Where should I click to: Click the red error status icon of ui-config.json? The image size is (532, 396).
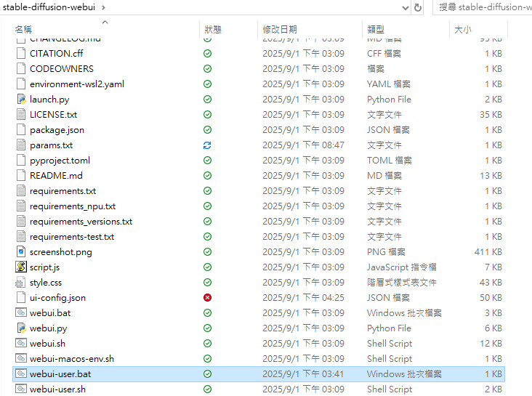click(207, 298)
